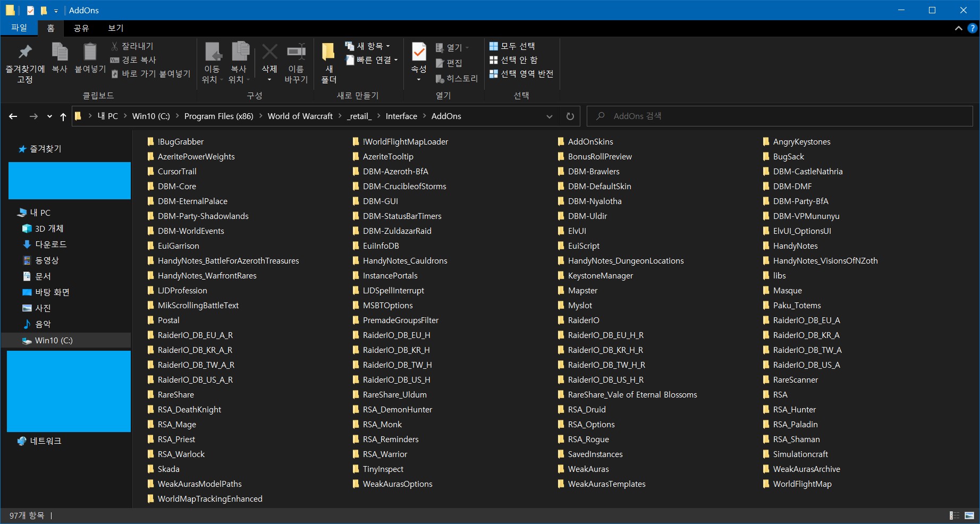The width and height of the screenshot is (980, 524).
Task: Click the Paste clipboard icon
Action: coord(90,52)
